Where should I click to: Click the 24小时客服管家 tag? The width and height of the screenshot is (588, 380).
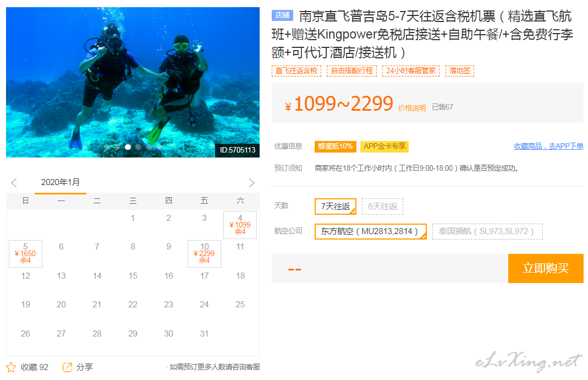pos(411,70)
